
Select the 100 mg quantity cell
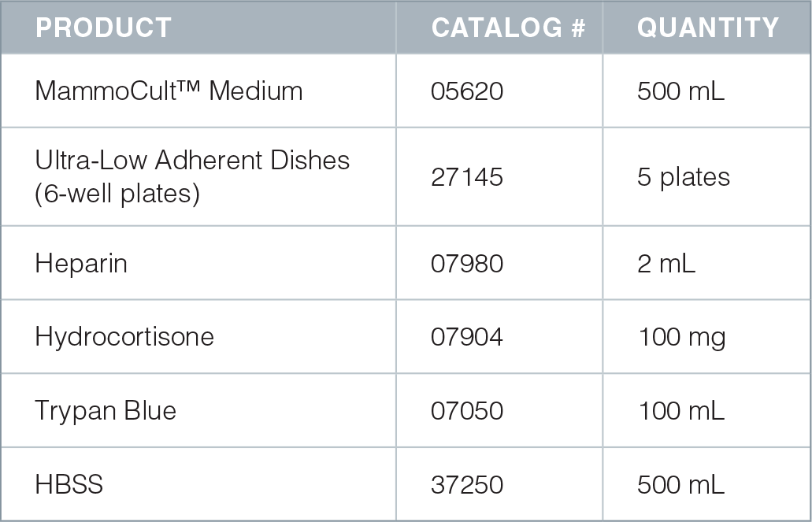pos(681,337)
